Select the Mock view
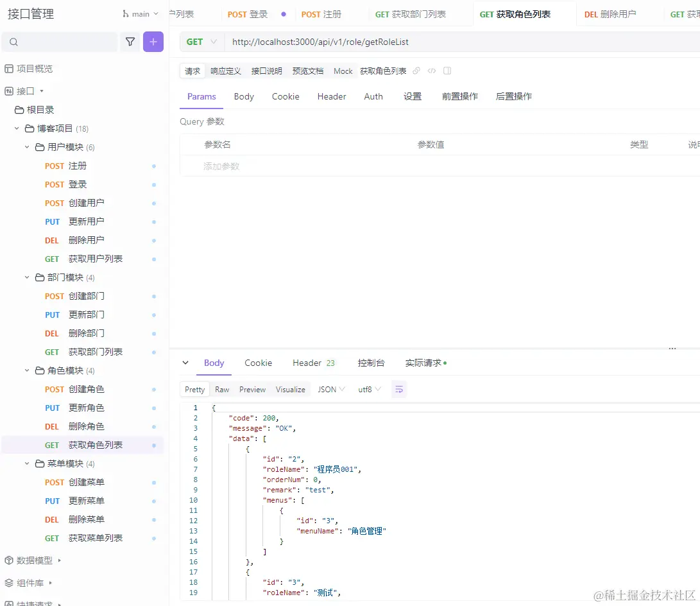Viewport: 700px width, 606px height. pyautogui.click(x=343, y=71)
